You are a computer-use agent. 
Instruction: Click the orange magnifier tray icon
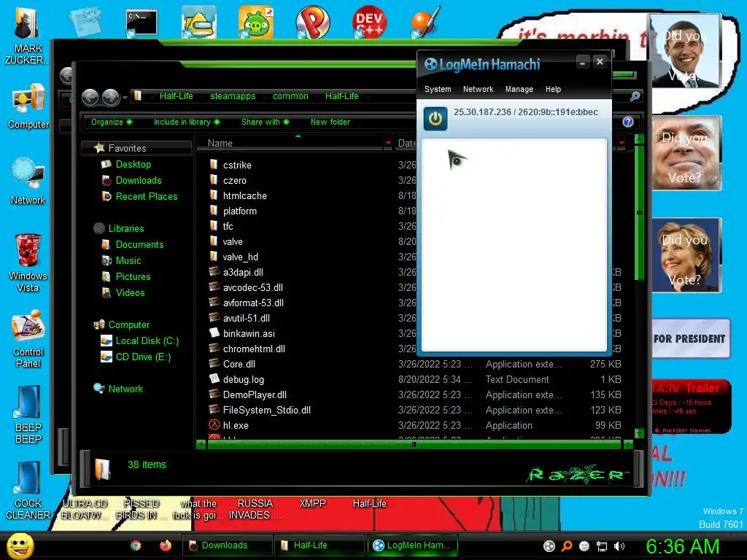pyautogui.click(x=566, y=546)
